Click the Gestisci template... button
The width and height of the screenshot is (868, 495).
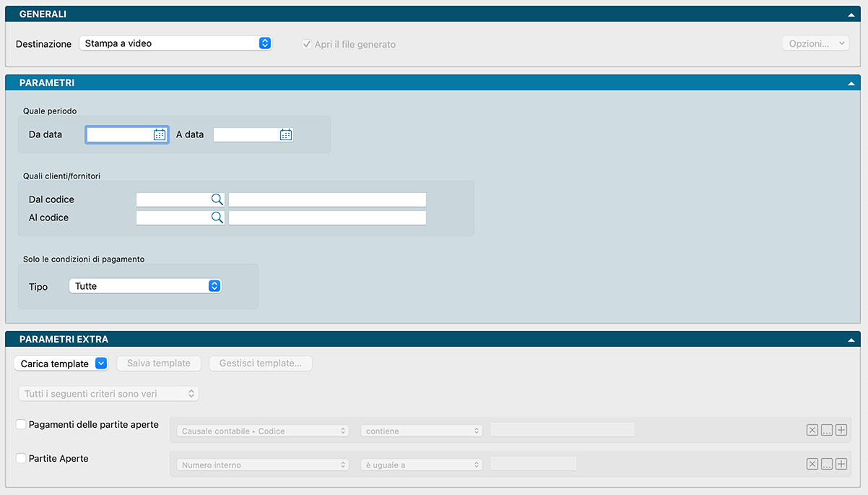[261, 363]
